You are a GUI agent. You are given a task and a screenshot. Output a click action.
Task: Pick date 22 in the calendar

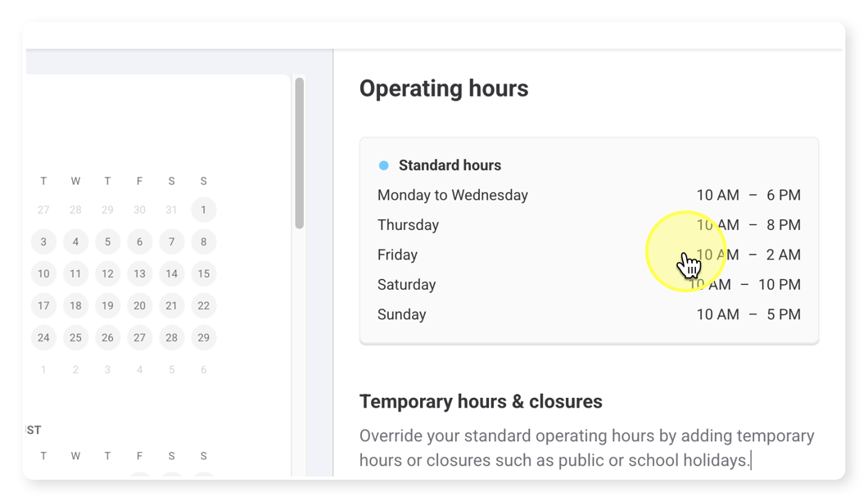click(204, 305)
